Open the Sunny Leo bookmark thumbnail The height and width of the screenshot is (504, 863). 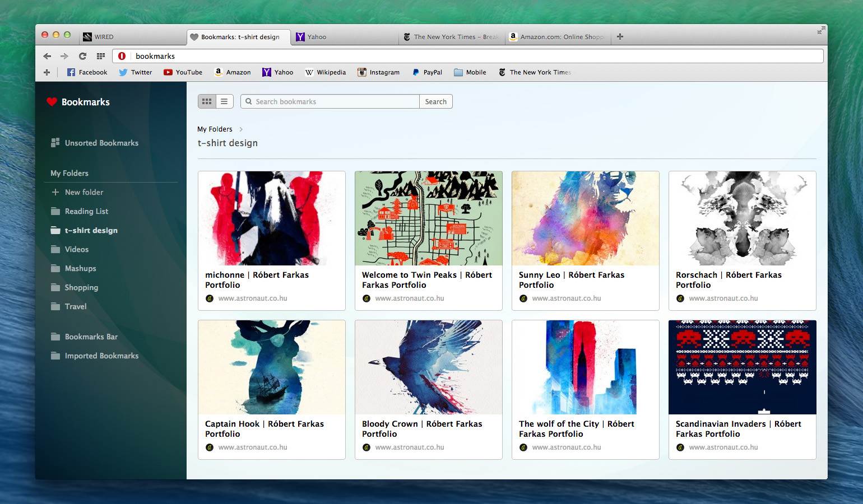pos(586,218)
